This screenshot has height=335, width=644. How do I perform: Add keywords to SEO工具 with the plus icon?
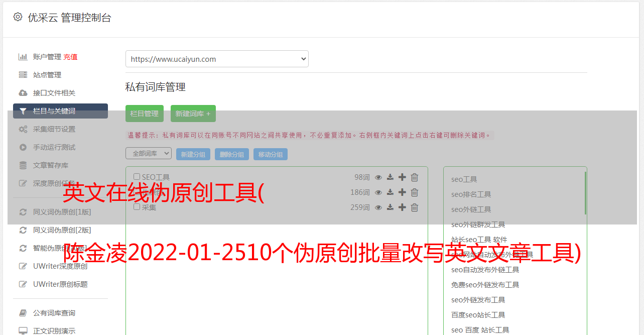tap(402, 177)
